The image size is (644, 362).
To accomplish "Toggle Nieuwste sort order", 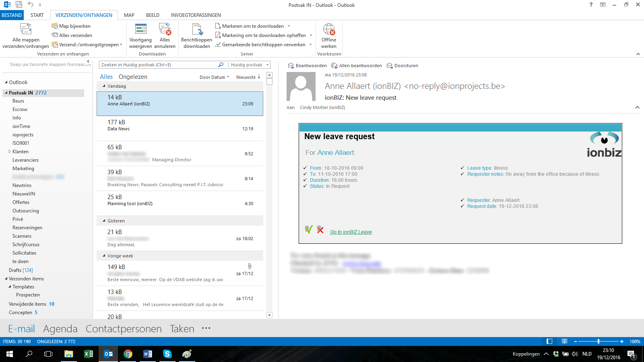I will coord(248,77).
